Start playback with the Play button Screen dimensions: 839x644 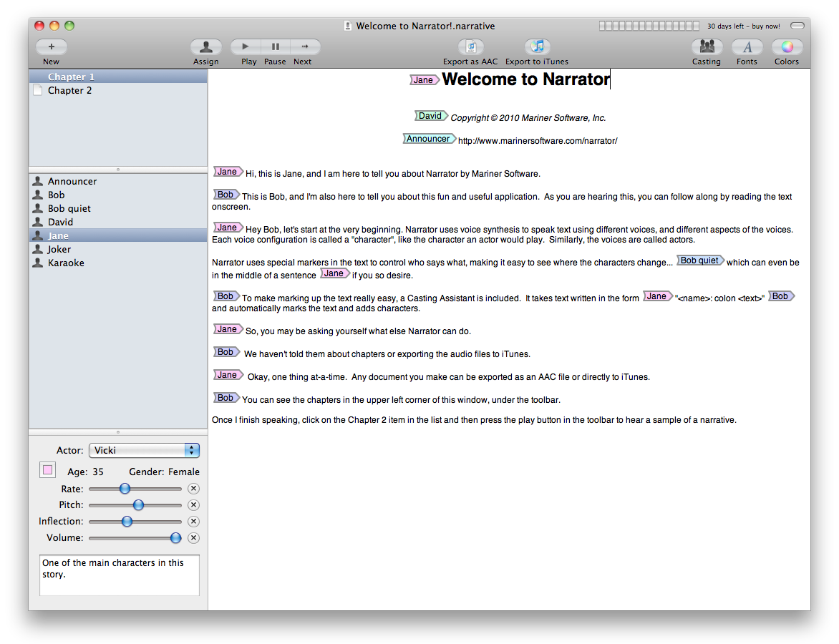click(246, 47)
